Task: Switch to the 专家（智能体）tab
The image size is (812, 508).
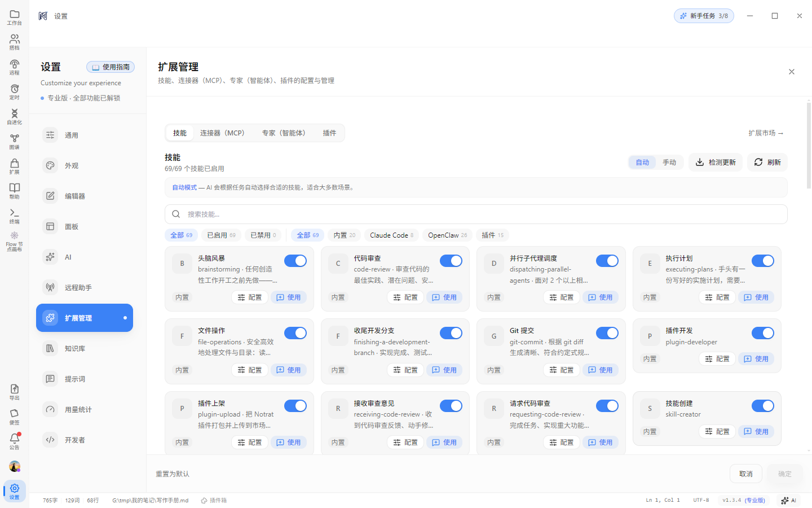Action: click(x=284, y=133)
